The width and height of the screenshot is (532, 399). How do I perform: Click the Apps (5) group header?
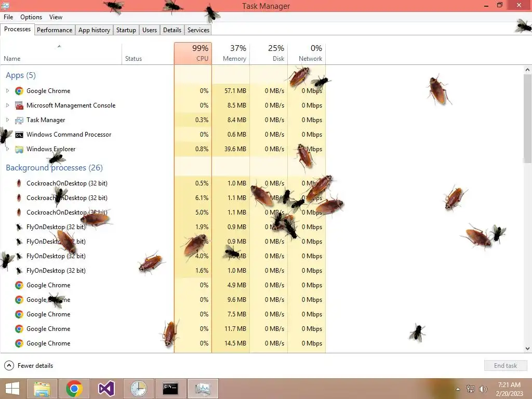pyautogui.click(x=21, y=75)
